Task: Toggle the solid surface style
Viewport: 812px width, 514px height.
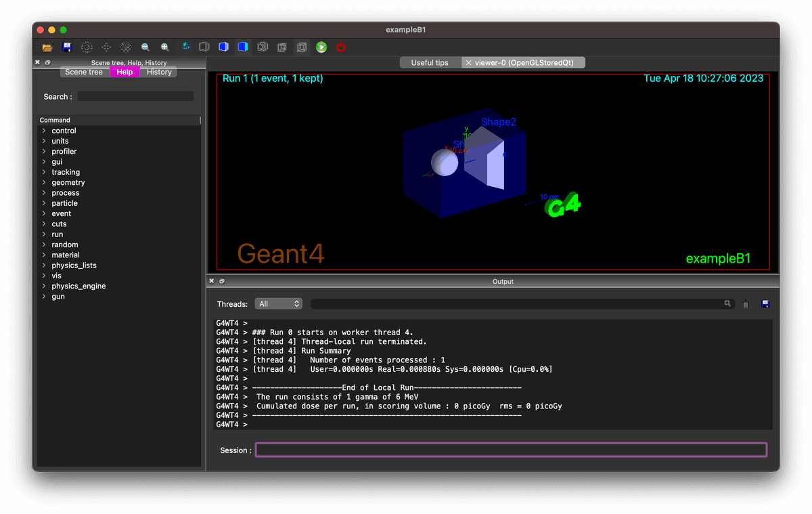Action: 243,47
